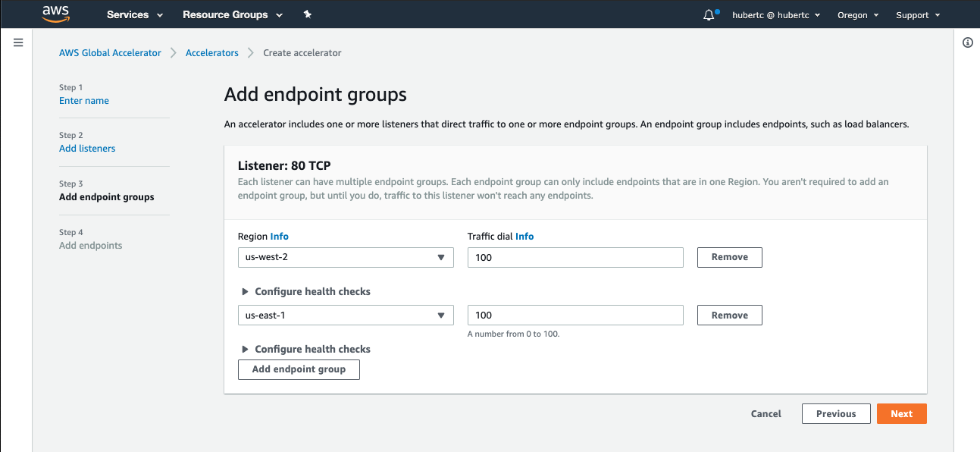The image size is (980, 452).
Task: Open the Services menu
Action: point(135,14)
